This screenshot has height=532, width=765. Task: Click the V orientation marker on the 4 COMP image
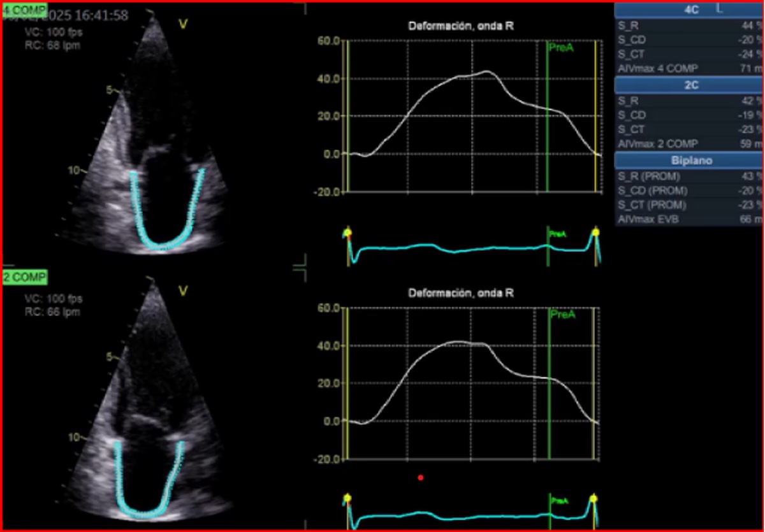pos(183,24)
